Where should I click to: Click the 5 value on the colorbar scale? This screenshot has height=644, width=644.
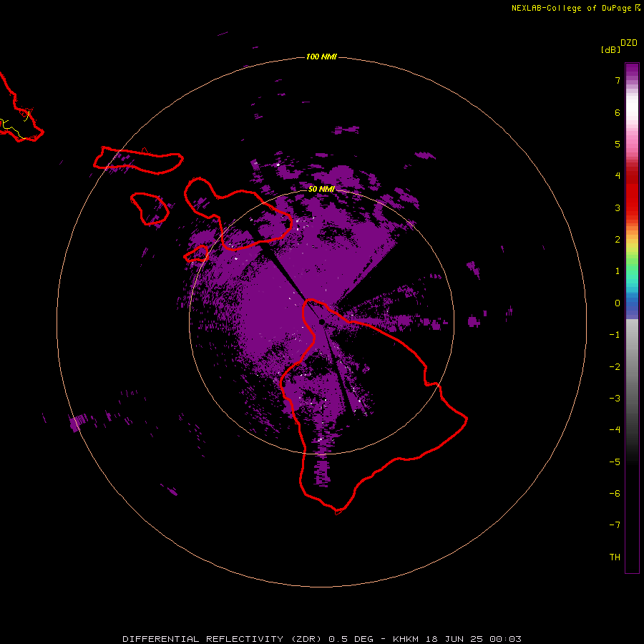coord(618,144)
